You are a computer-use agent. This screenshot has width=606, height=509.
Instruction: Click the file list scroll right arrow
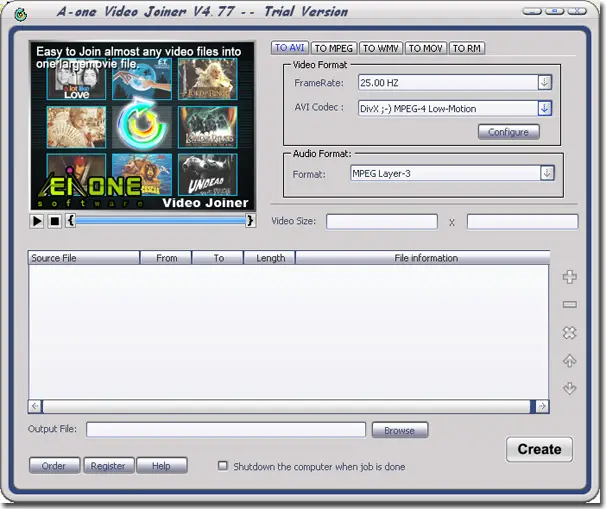tap(542, 406)
